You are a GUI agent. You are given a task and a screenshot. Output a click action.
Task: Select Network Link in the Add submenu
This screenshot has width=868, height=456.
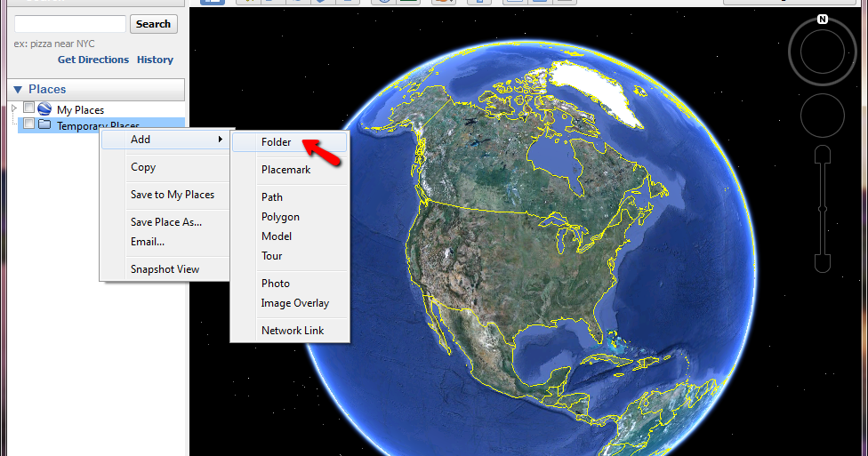pyautogui.click(x=290, y=331)
